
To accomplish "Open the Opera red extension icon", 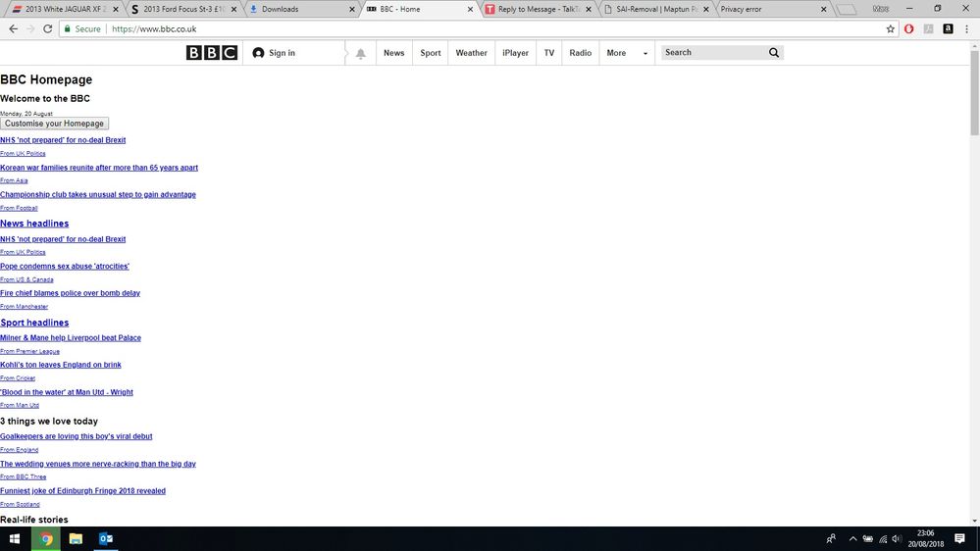I will pyautogui.click(x=909, y=28).
